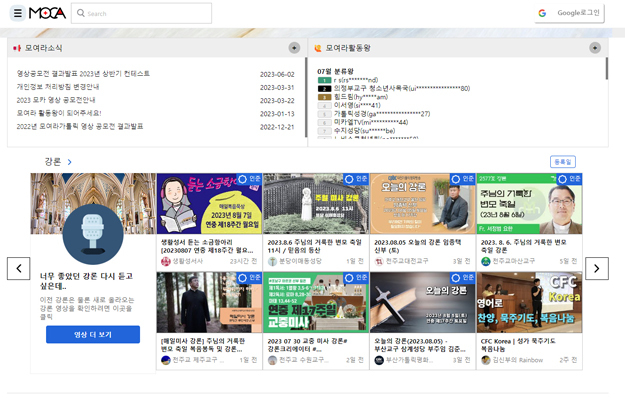Screen dimensions: 625x398
Task: Open 매일미사 강론 forest priest thumbnail
Action: pos(210,303)
